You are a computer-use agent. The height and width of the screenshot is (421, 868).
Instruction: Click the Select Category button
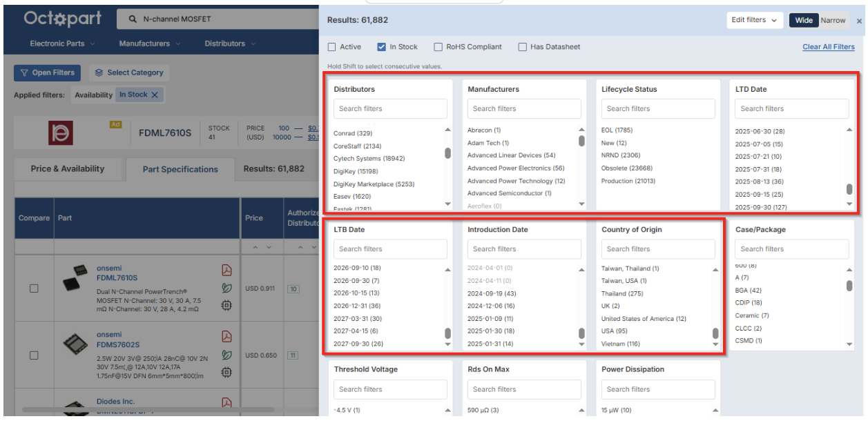(x=129, y=72)
